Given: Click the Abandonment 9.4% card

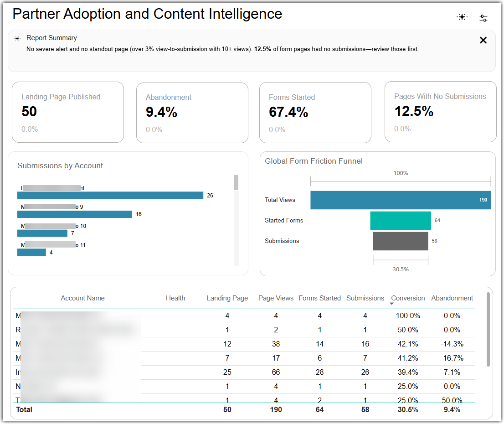Looking at the screenshot, I should [192, 113].
